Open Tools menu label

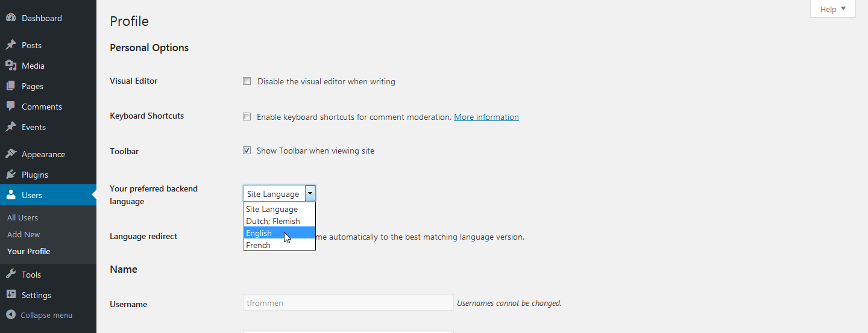coord(31,275)
